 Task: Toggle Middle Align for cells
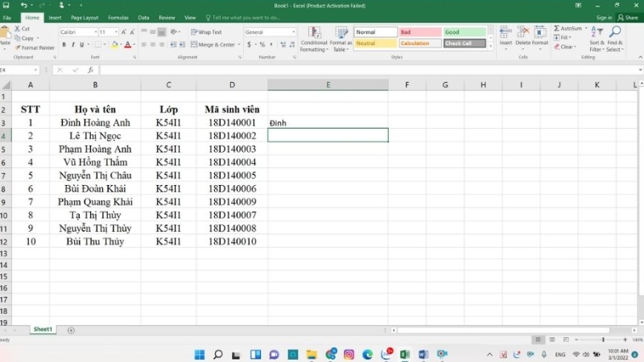click(152, 31)
